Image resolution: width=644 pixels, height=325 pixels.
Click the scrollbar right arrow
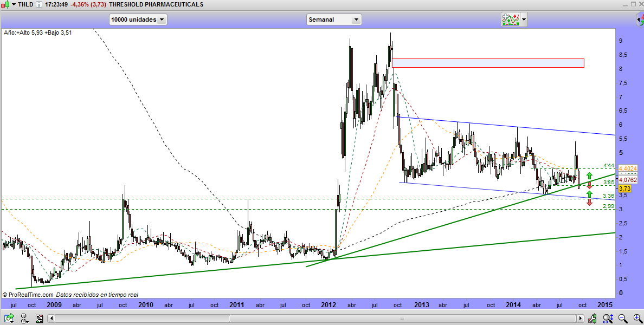(x=581, y=318)
